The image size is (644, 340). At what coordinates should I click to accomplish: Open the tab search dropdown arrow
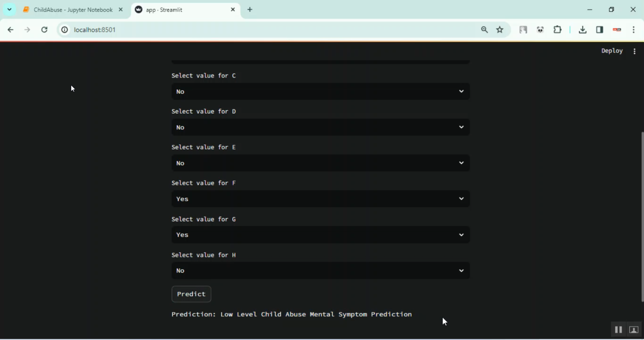9,9
